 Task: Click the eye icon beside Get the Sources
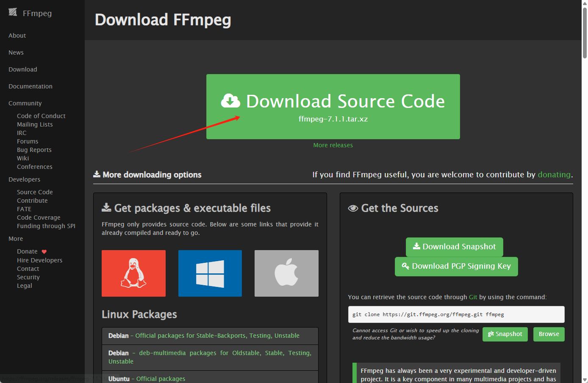pos(352,208)
